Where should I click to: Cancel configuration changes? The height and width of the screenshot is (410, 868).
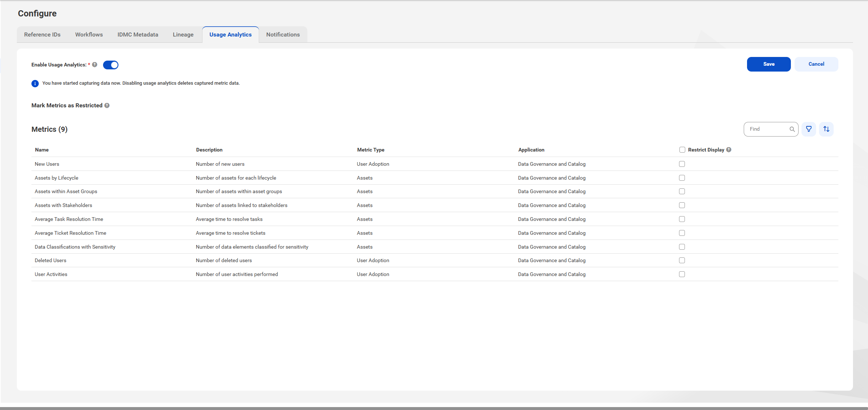pos(816,64)
